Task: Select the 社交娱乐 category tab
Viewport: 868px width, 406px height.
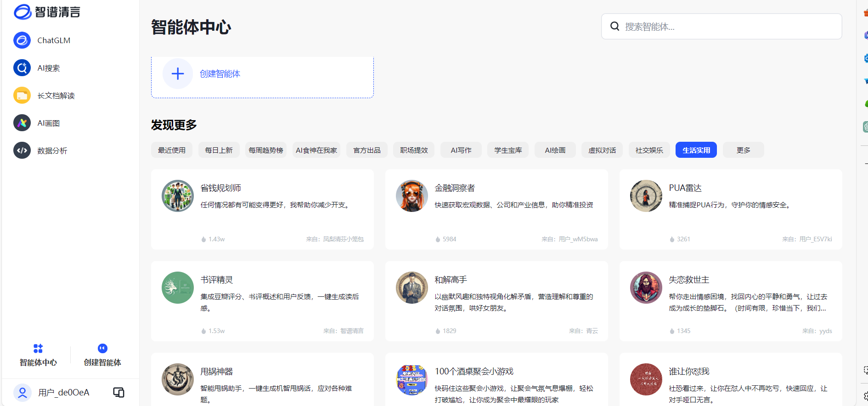Action: [x=649, y=150]
